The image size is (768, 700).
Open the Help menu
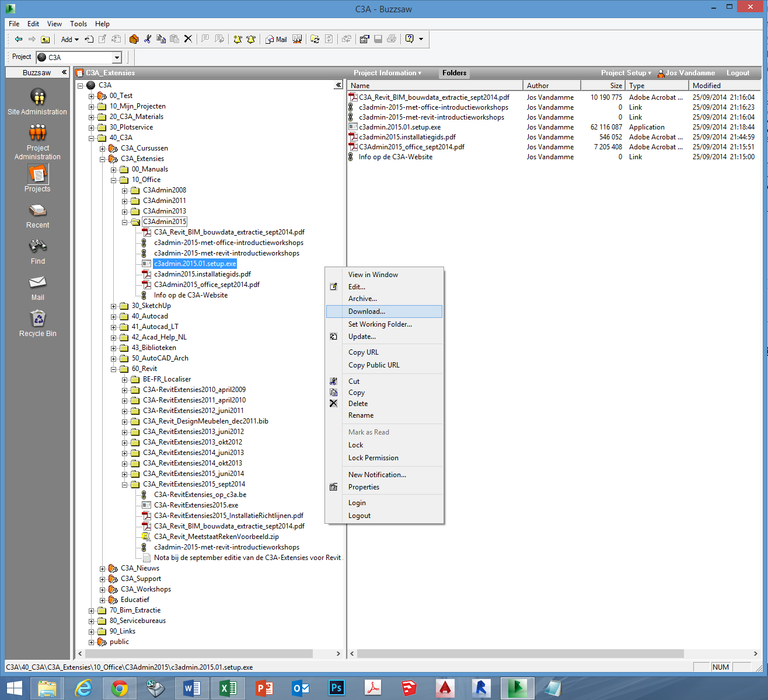[102, 24]
